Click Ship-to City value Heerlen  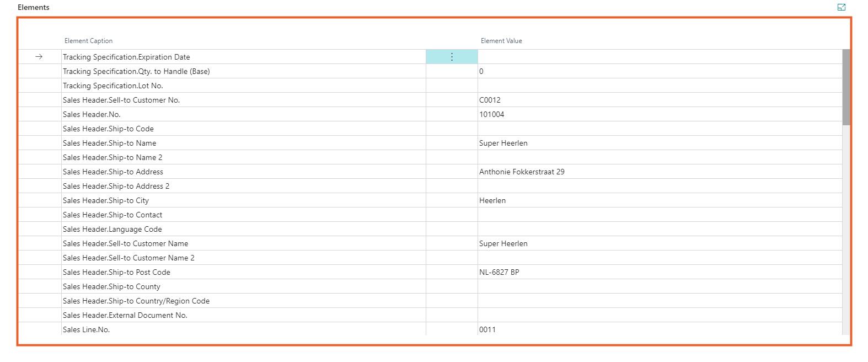(x=492, y=200)
